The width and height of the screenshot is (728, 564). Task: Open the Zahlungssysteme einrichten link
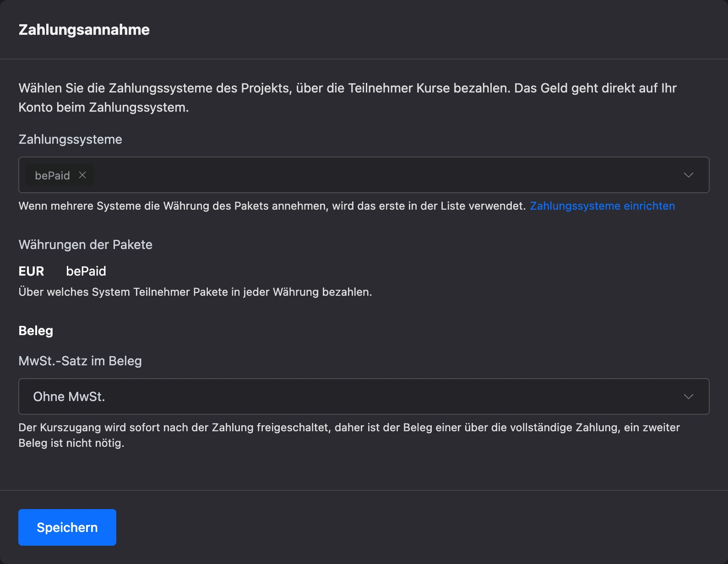click(x=602, y=206)
